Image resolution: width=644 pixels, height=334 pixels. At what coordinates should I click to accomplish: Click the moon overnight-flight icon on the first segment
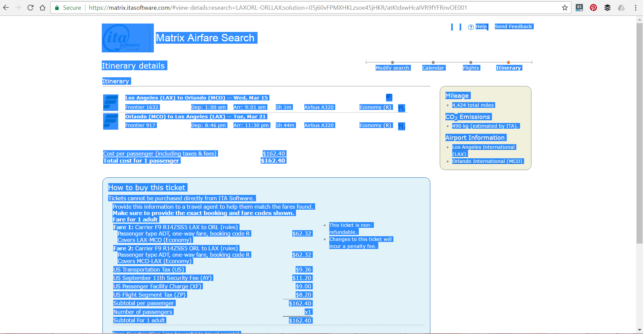(x=389, y=97)
